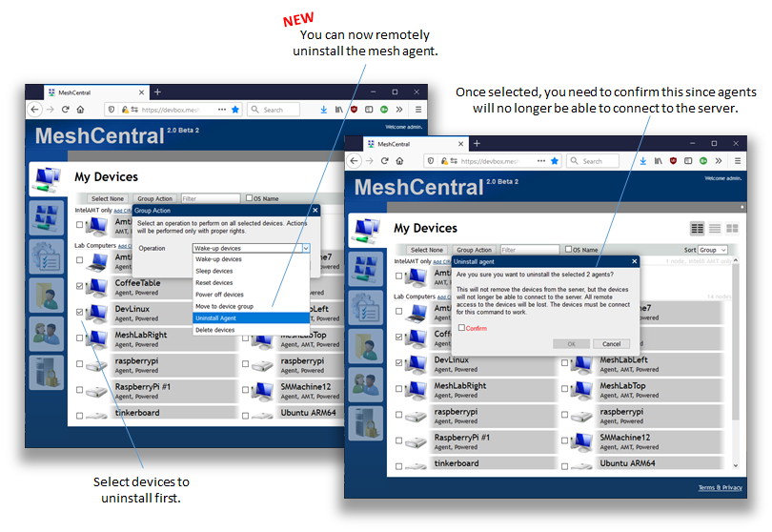The image size is (772, 532).
Task: Open My Server icon in left window sidebar
Action: tap(47, 373)
